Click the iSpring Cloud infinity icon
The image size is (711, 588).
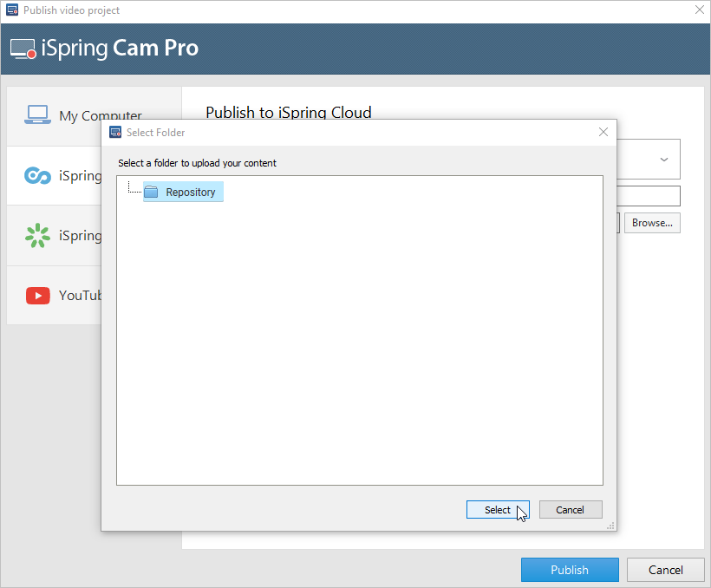point(37,175)
